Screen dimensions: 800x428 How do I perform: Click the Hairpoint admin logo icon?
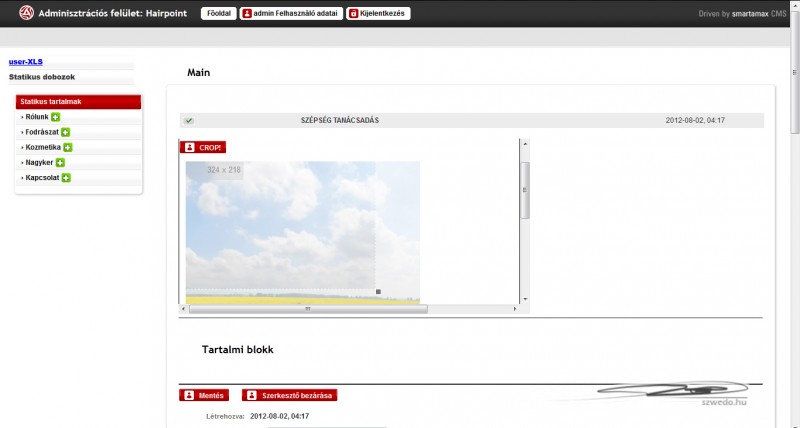(x=25, y=14)
